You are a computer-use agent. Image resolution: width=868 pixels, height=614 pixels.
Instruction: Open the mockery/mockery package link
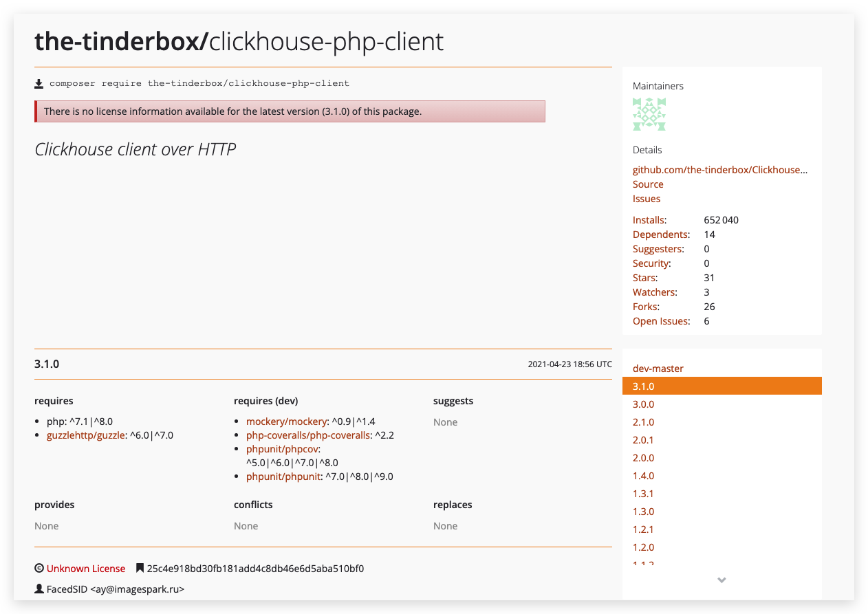(x=286, y=421)
